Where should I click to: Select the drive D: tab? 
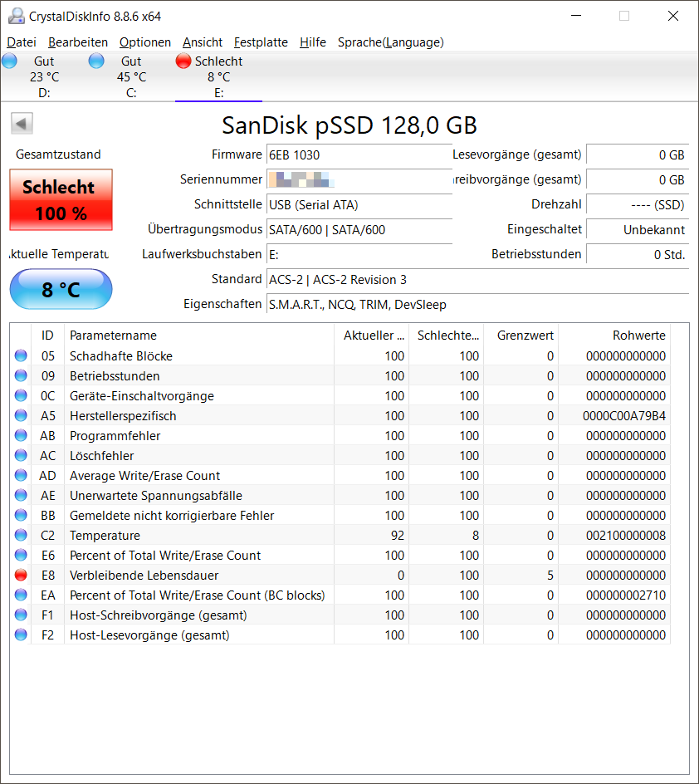click(x=43, y=75)
